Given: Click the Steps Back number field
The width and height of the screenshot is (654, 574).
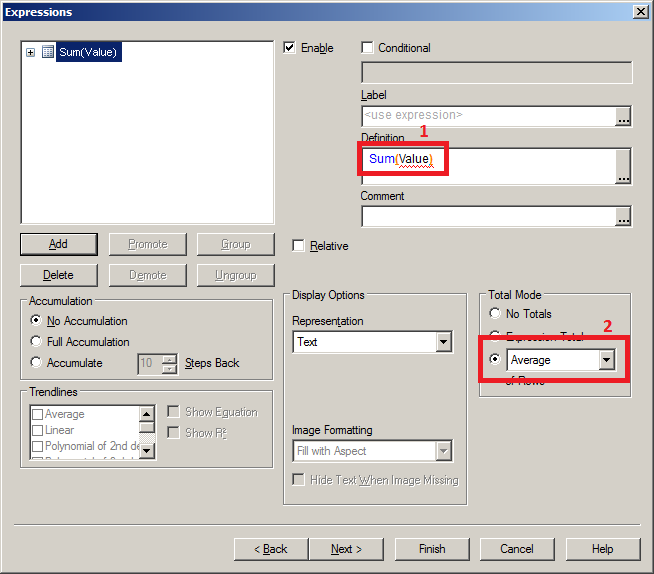Looking at the screenshot, I should click(x=149, y=364).
